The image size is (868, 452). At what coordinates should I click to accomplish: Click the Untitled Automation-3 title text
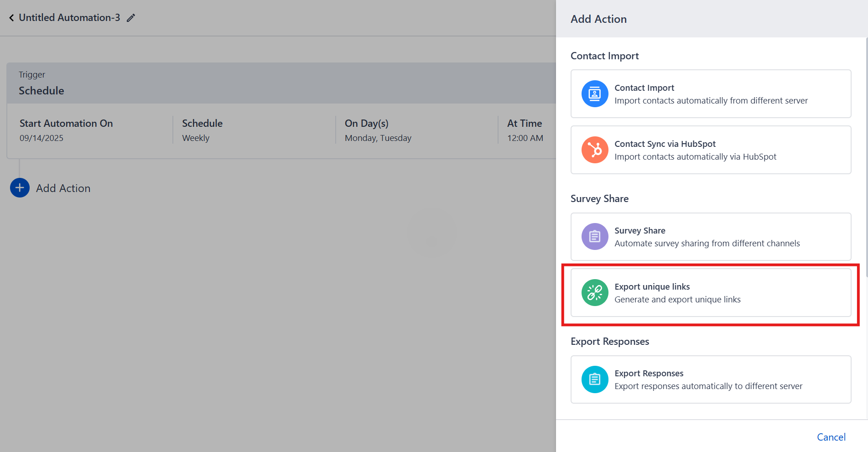(69, 18)
